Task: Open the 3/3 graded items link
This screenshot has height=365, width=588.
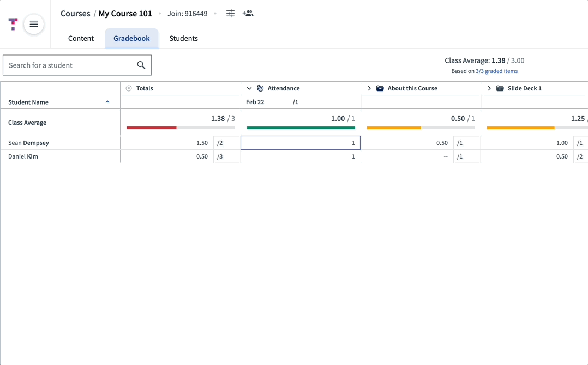Action: (x=496, y=71)
